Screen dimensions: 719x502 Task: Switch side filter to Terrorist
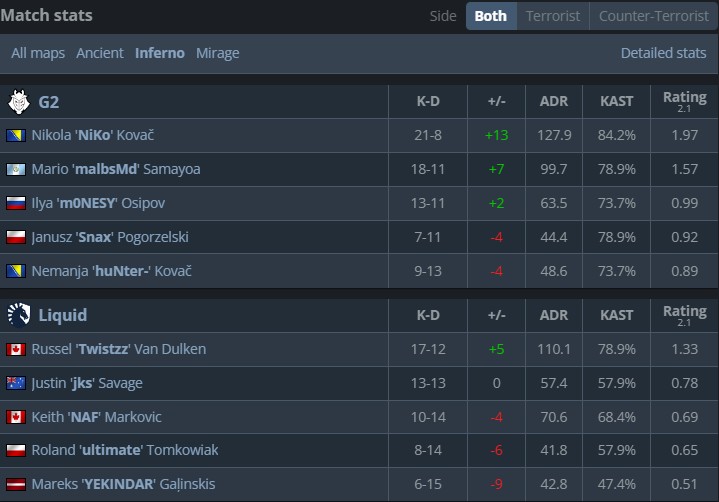553,16
